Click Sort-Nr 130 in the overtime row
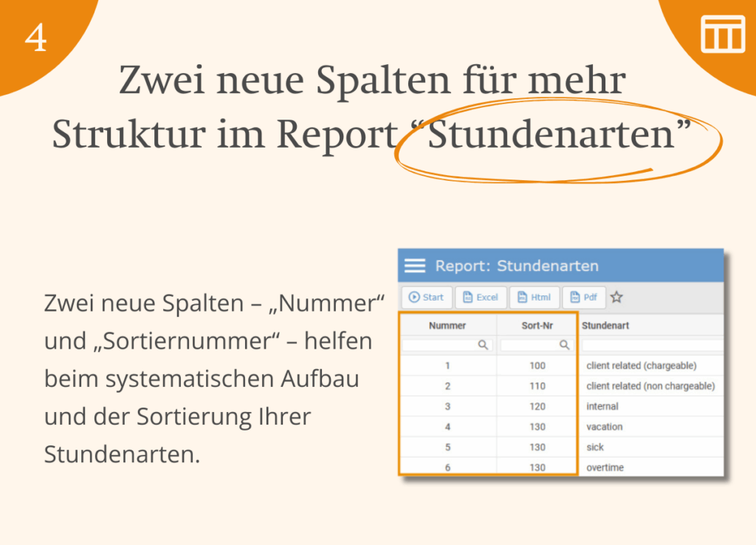This screenshot has height=545, width=756. pos(537,467)
